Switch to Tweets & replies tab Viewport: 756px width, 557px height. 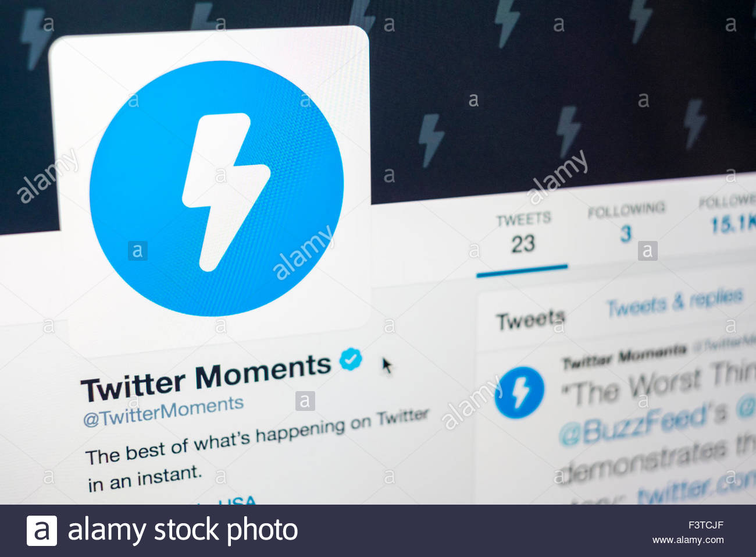675,301
